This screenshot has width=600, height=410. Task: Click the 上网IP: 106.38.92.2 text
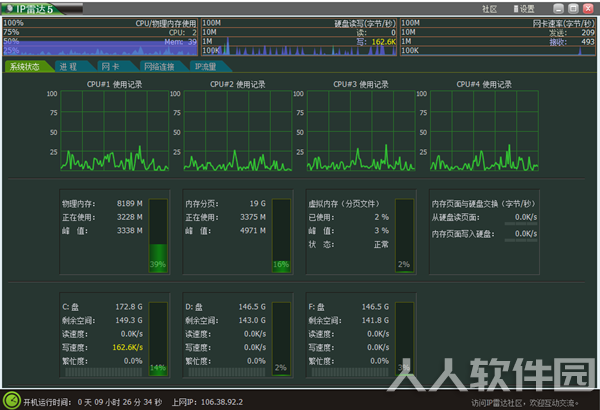207,402
